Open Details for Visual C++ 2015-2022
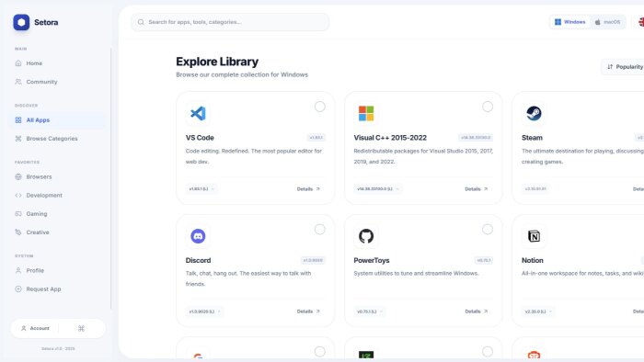644x362 pixels. pos(476,189)
